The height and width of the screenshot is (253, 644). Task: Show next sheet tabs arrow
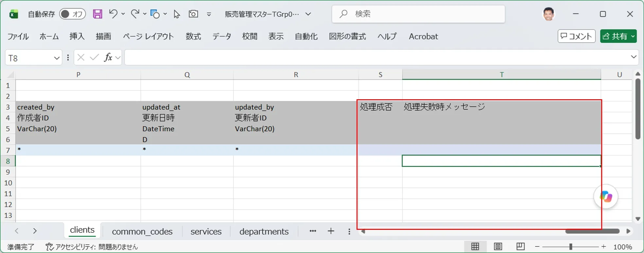(x=35, y=231)
